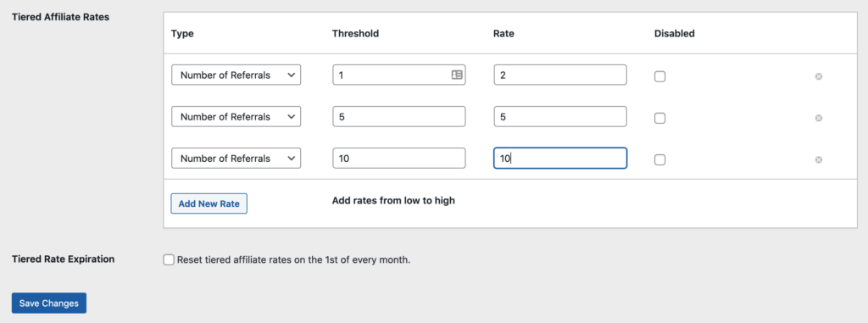Click the reset tiered rates label text
Image resolution: width=868 pixels, height=323 pixels.
point(294,259)
